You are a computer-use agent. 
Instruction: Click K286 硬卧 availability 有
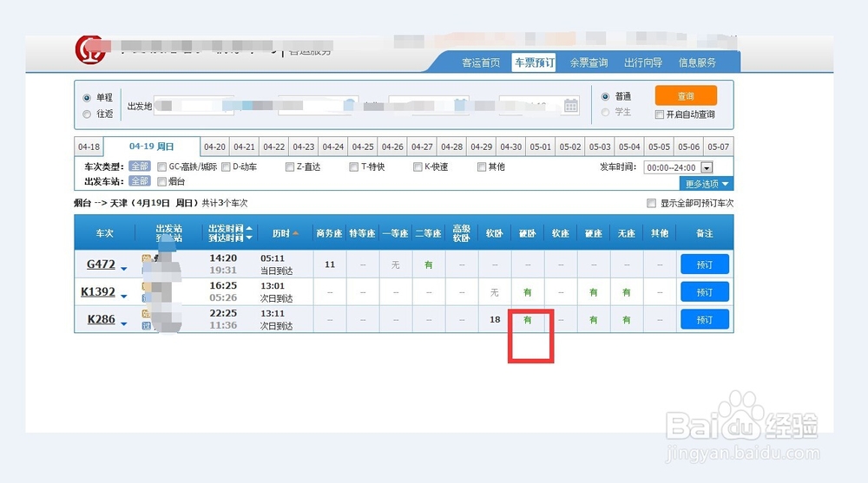(528, 320)
